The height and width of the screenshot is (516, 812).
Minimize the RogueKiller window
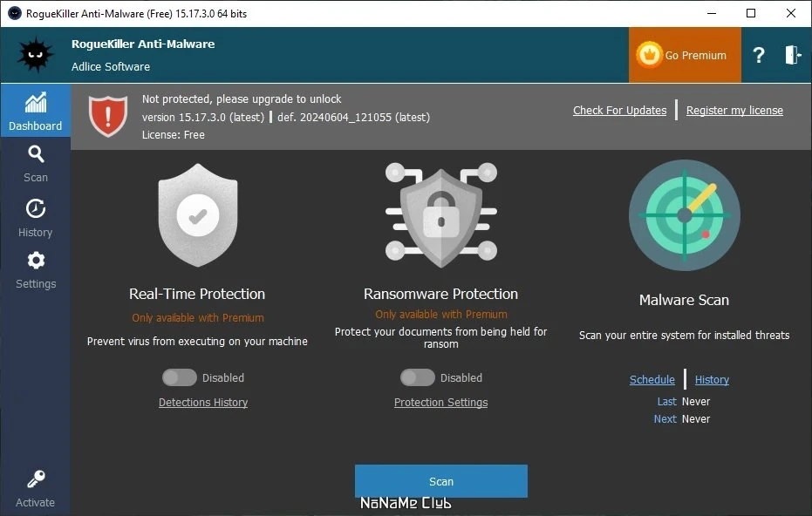712,13
